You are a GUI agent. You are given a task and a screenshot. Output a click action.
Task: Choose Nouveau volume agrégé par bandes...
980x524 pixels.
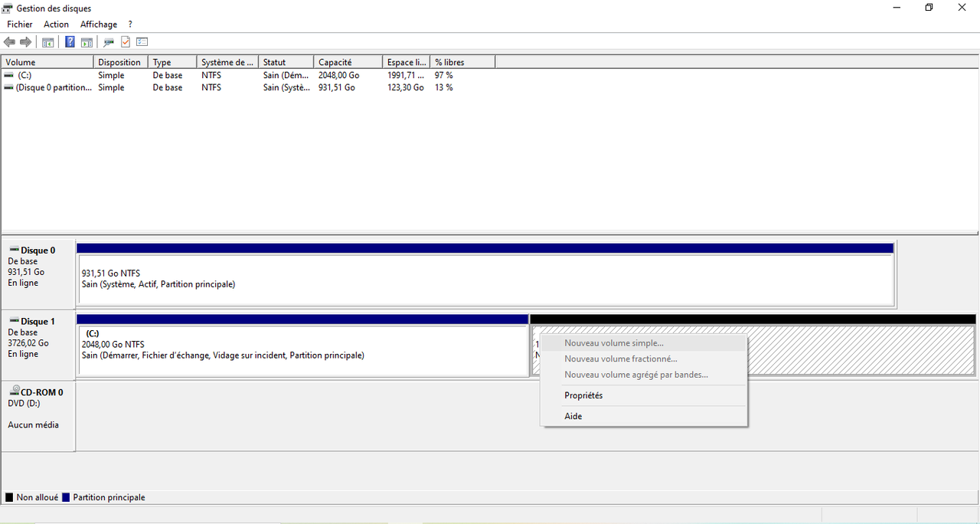(644, 375)
